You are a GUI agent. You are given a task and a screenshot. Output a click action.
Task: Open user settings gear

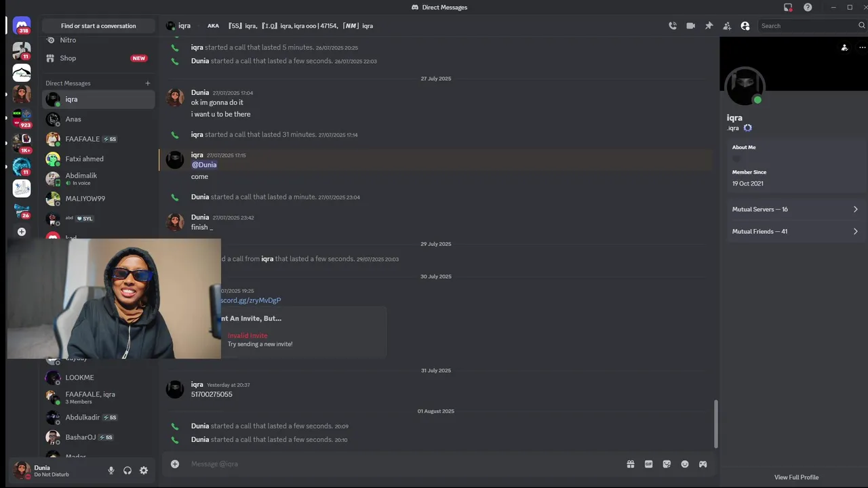[144, 470]
